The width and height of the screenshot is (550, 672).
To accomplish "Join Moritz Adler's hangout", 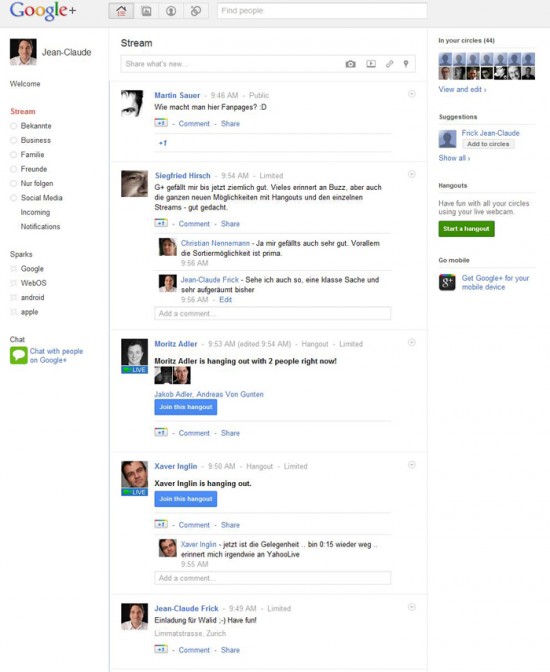I will pyautogui.click(x=186, y=407).
